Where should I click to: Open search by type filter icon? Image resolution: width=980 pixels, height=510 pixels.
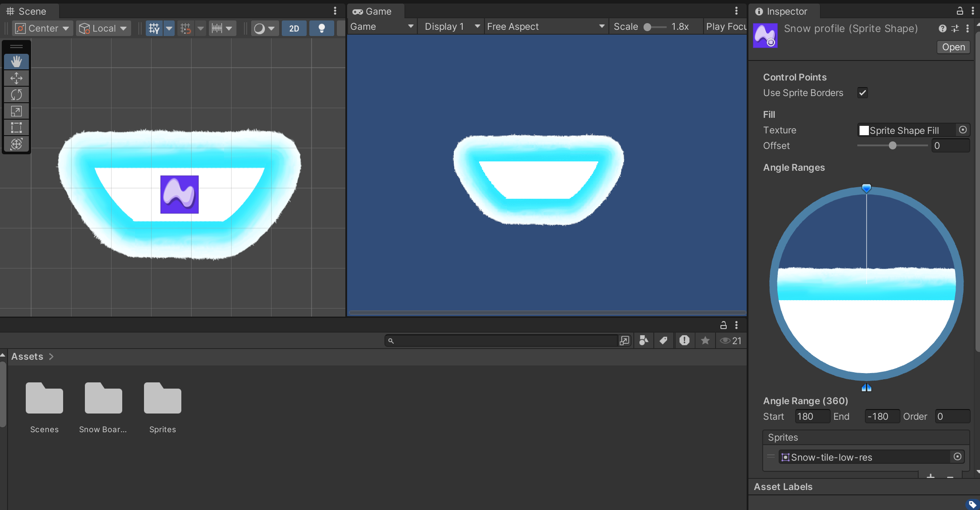coord(644,341)
